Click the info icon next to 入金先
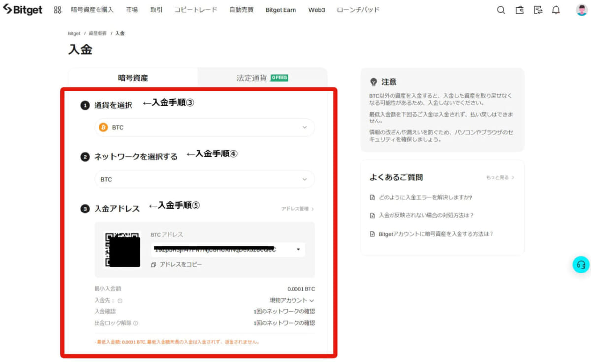591x364 pixels. click(x=120, y=301)
